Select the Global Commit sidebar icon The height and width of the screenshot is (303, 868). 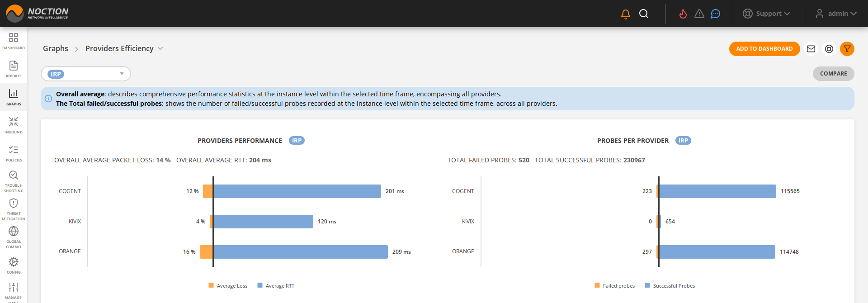click(x=14, y=233)
